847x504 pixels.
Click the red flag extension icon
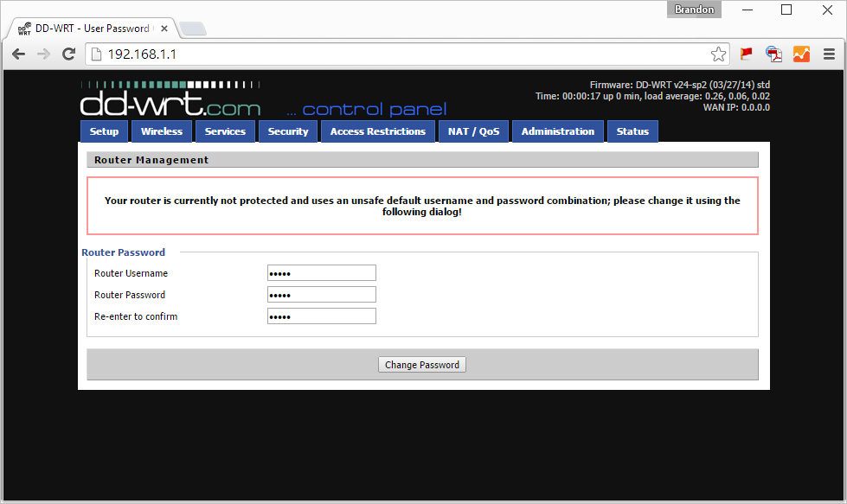[747, 54]
